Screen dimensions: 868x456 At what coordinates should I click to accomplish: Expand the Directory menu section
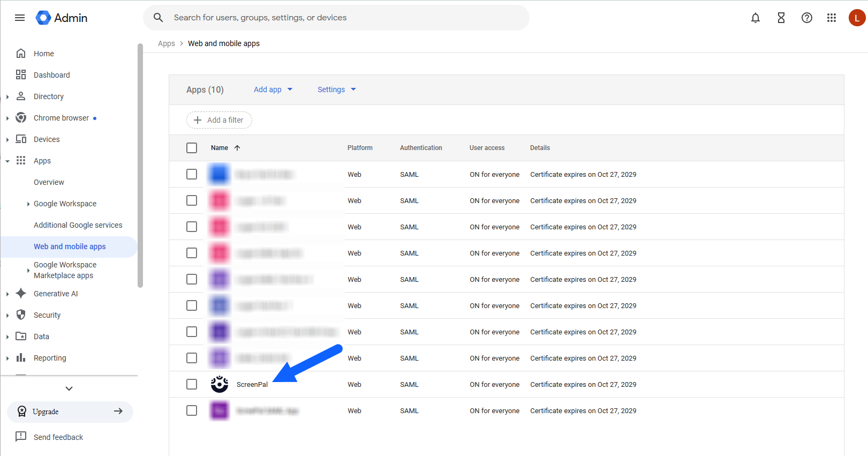[x=7, y=97]
